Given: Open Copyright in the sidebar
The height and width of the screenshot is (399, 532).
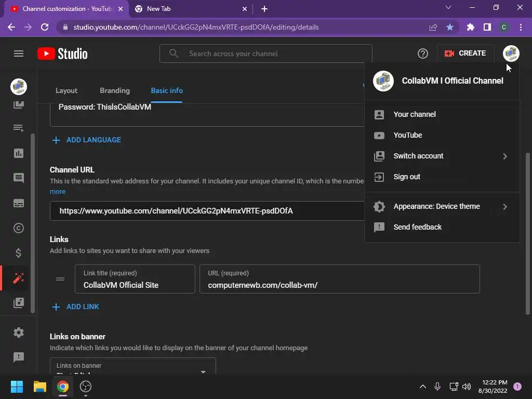Looking at the screenshot, I should [19, 228].
